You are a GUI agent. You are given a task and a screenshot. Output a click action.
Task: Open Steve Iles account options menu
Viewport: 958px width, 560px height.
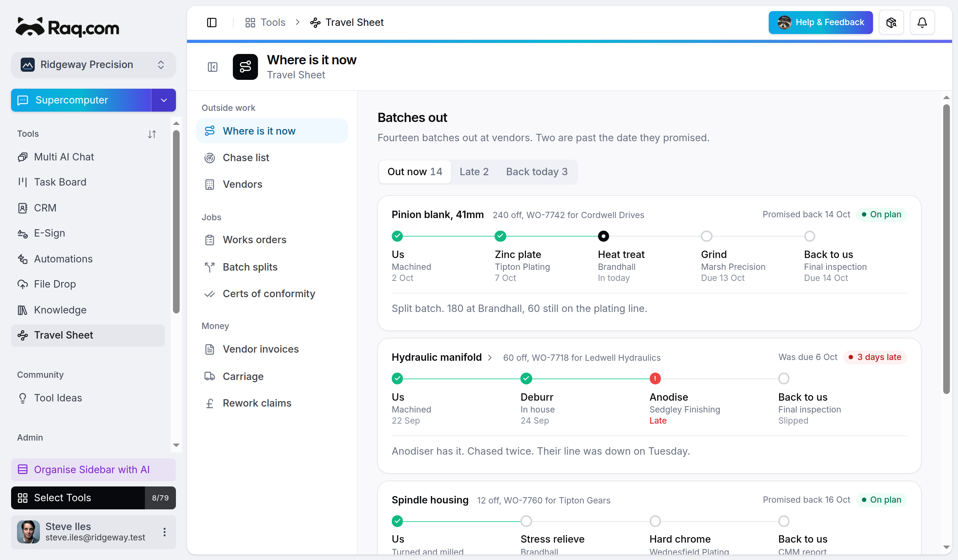164,532
